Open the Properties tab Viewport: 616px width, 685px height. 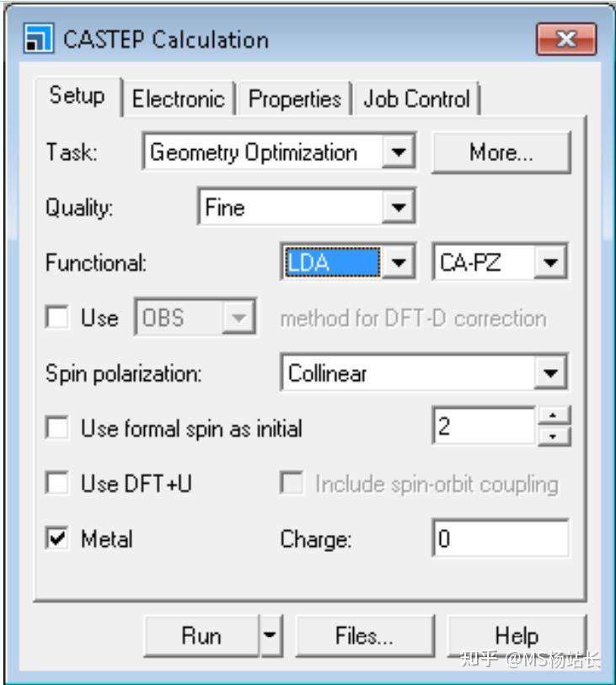[294, 99]
